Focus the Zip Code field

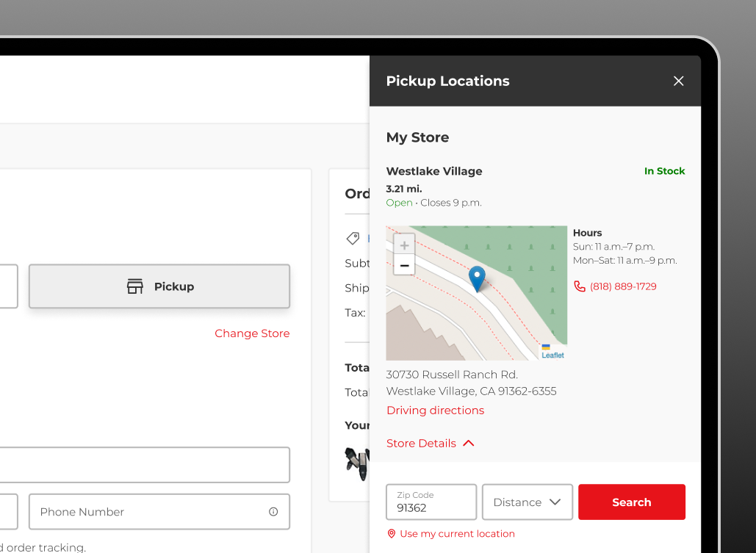(x=431, y=502)
